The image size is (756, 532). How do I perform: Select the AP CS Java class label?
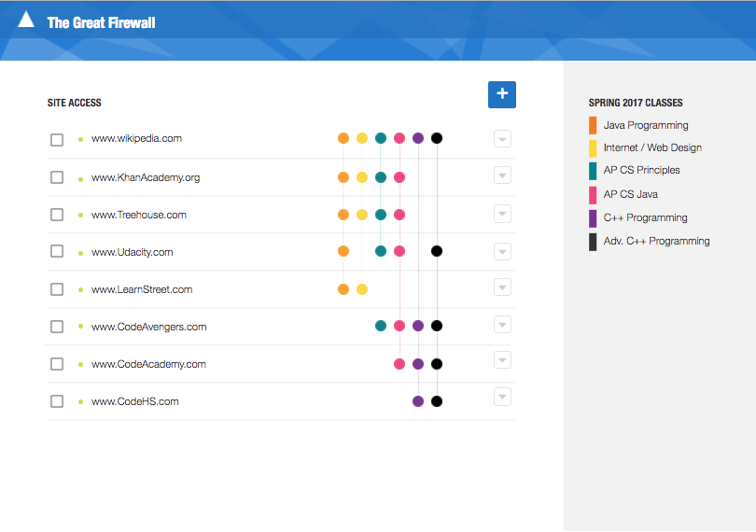coord(631,194)
